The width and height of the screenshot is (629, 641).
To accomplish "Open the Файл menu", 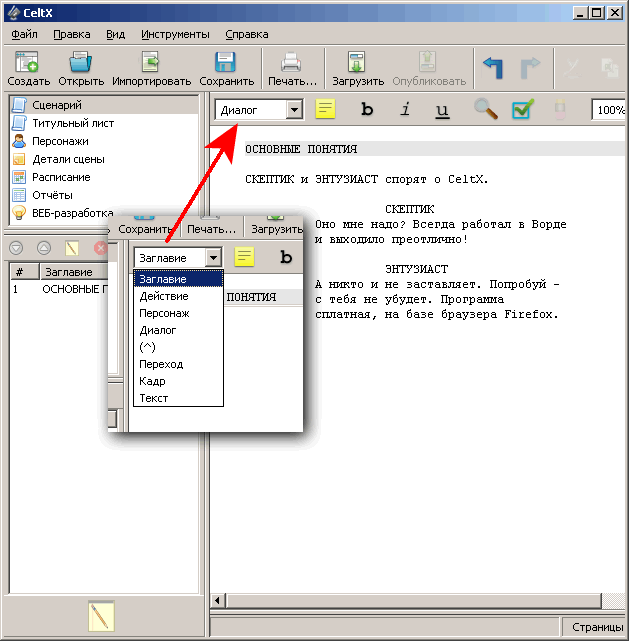I will coord(24,34).
